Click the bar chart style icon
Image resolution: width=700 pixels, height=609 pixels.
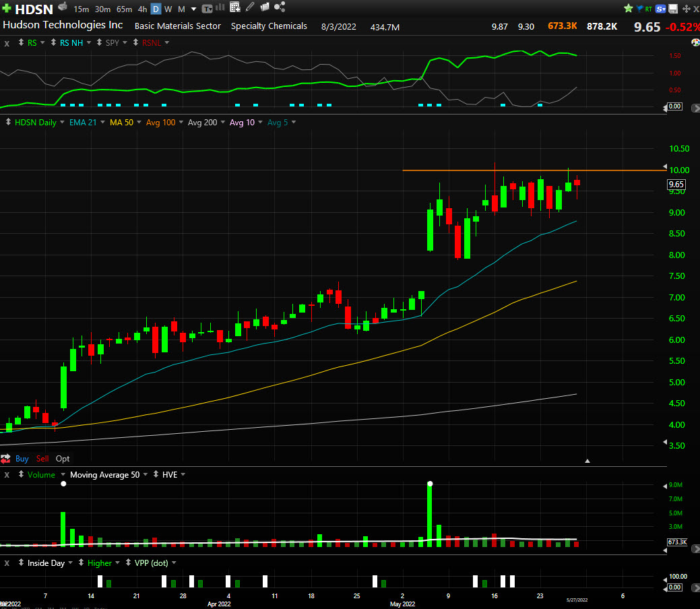click(x=220, y=7)
